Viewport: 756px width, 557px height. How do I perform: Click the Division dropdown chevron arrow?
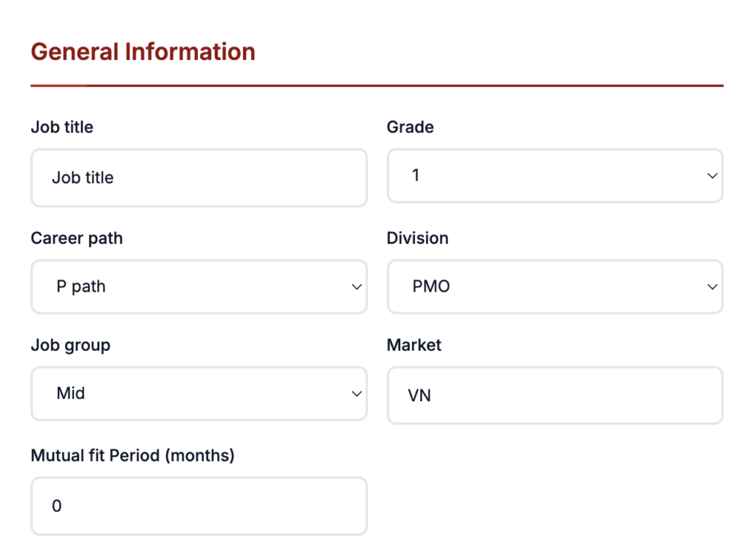pyautogui.click(x=712, y=287)
